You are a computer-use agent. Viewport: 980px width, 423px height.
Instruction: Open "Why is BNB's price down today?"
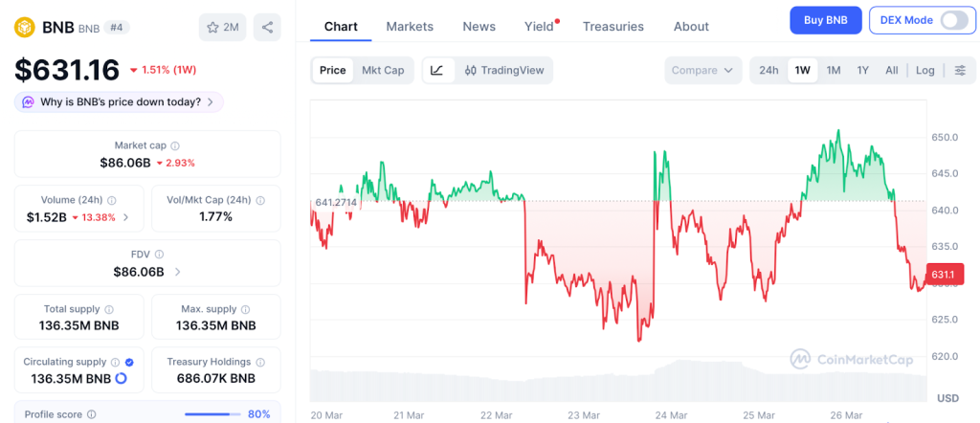[x=119, y=101]
